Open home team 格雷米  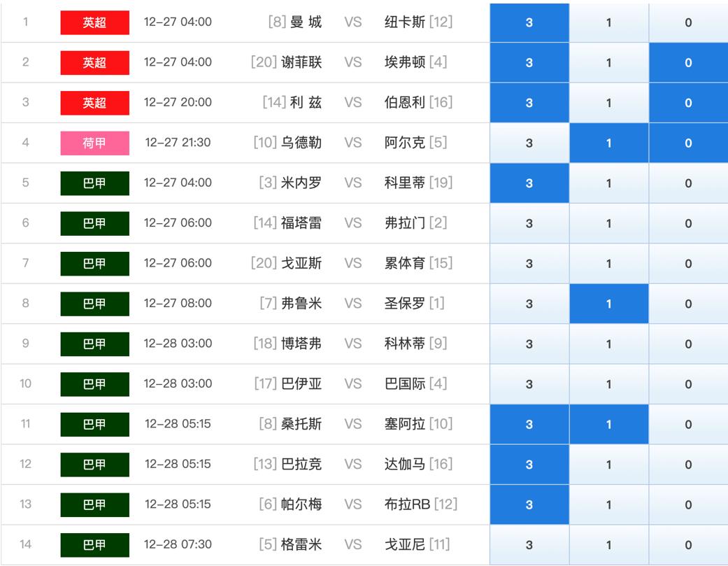tap(301, 544)
